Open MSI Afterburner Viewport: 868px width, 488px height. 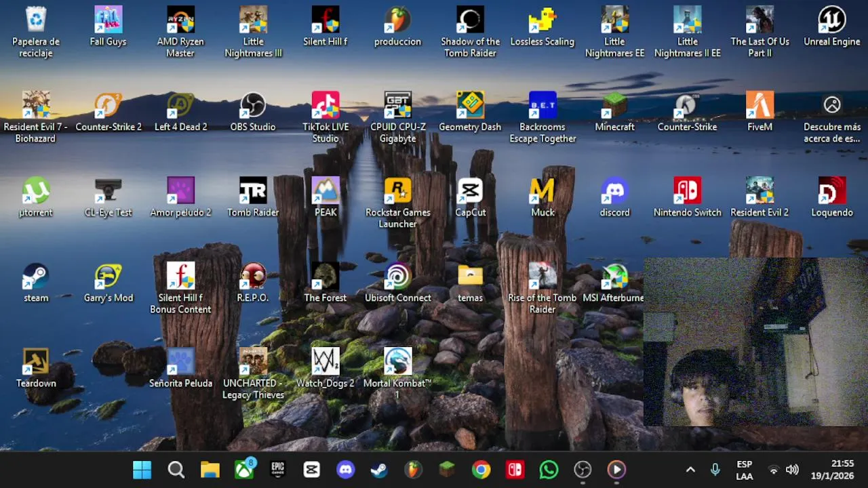pyautogui.click(x=614, y=283)
